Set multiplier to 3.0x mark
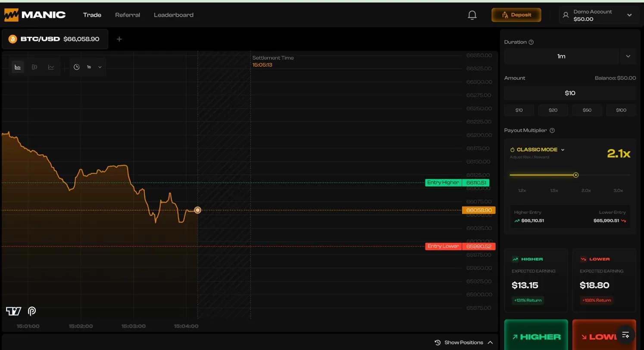The width and height of the screenshot is (644, 350). pos(619,191)
